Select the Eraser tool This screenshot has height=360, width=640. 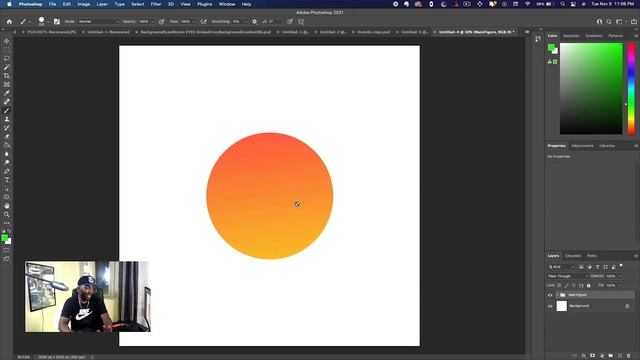(x=7, y=136)
